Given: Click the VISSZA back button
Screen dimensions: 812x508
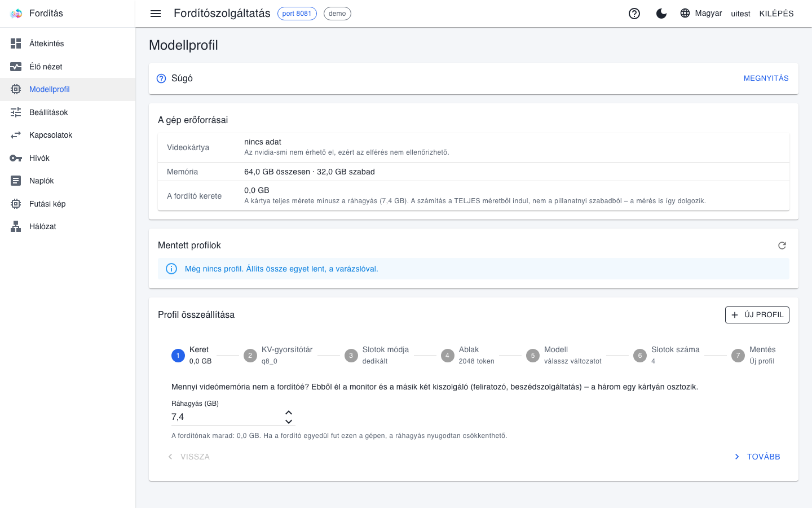Looking at the screenshot, I should click(x=188, y=457).
